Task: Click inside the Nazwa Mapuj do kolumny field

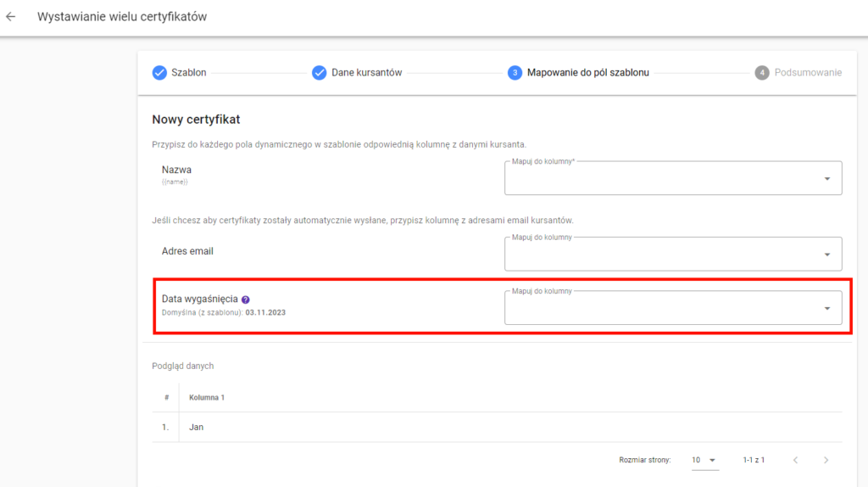Action: (x=673, y=178)
